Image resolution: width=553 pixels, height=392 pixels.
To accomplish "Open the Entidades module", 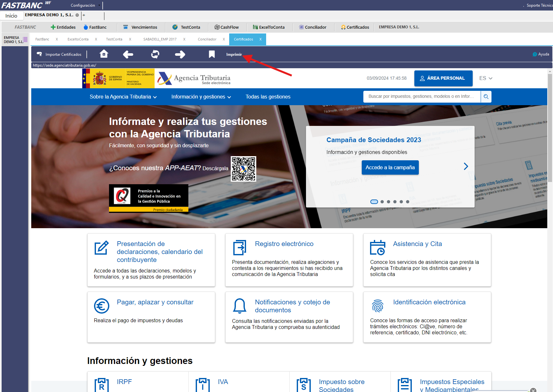I will coord(63,27).
